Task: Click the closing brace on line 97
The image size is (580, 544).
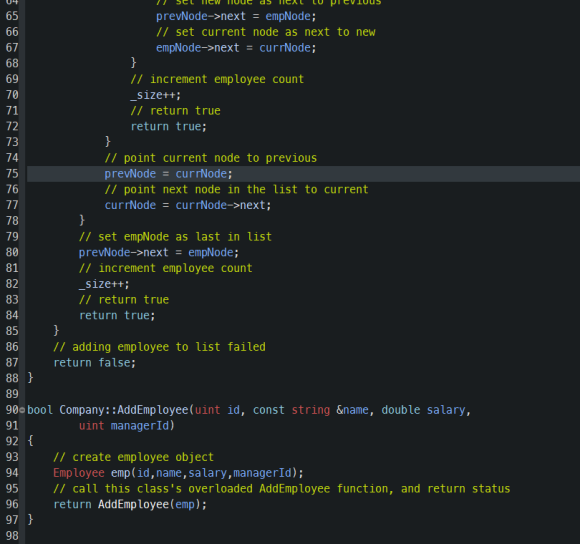Action: (30, 520)
